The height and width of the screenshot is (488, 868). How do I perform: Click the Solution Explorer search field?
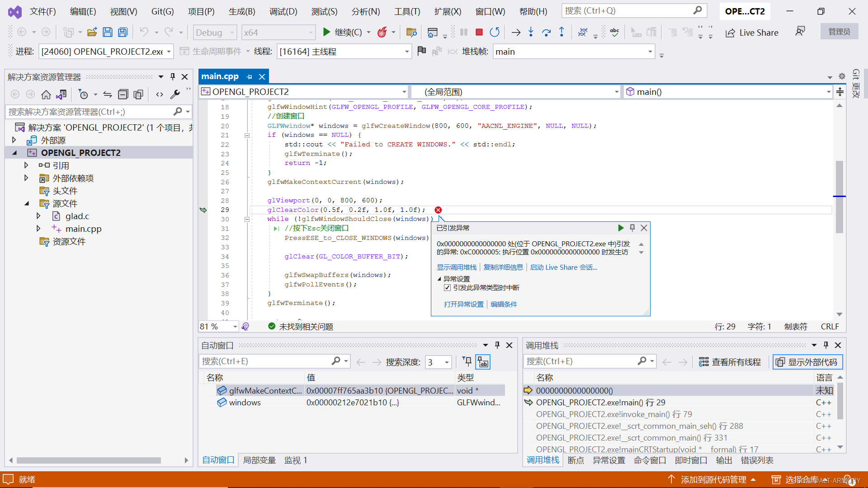[90, 112]
